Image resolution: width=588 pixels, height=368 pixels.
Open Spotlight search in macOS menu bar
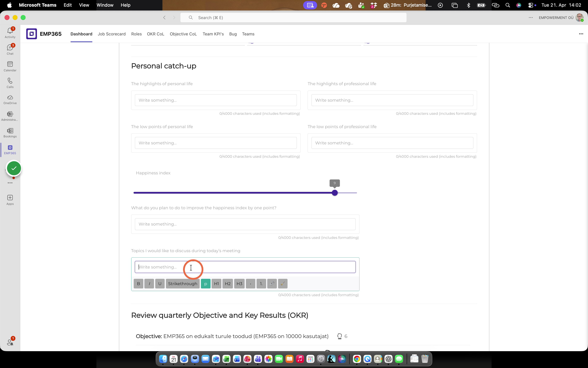tap(507, 5)
